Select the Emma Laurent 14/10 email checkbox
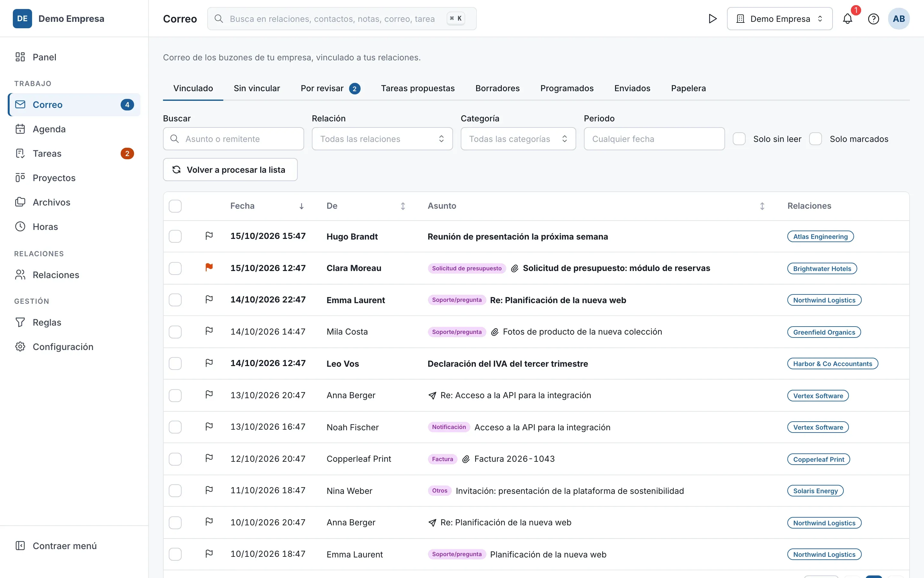 click(175, 300)
